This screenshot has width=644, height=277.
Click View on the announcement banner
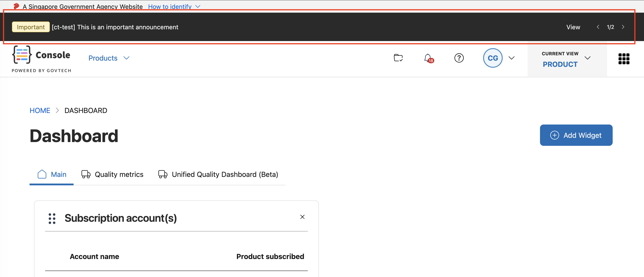573,27
